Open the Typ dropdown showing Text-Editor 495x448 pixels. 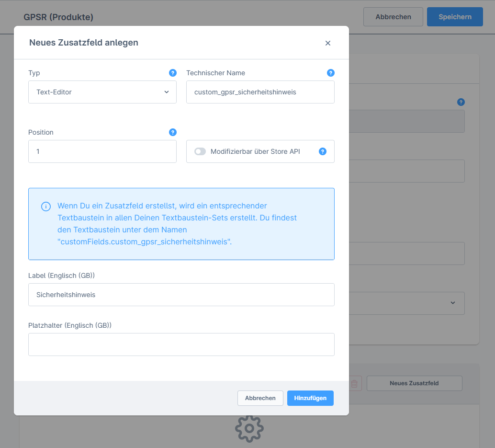[102, 92]
